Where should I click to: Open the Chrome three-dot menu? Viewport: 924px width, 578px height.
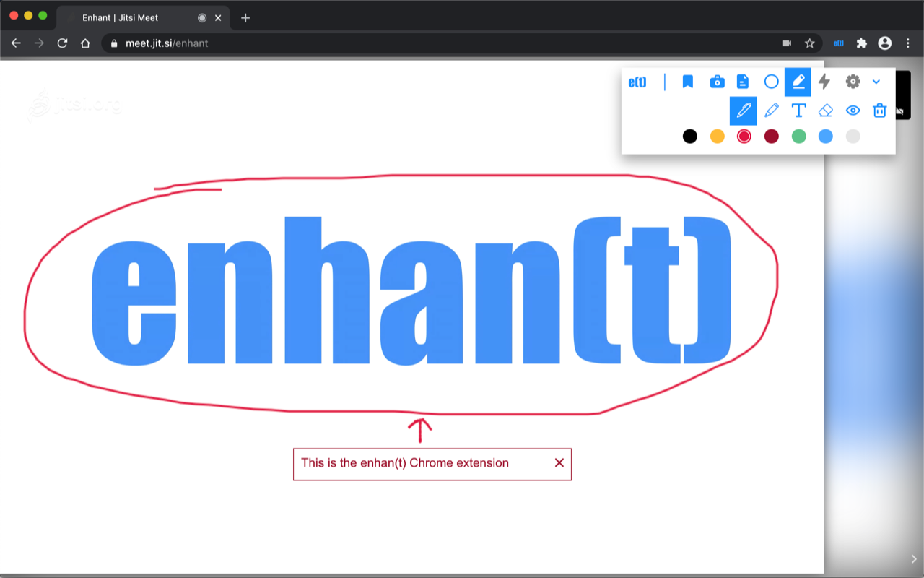point(908,43)
